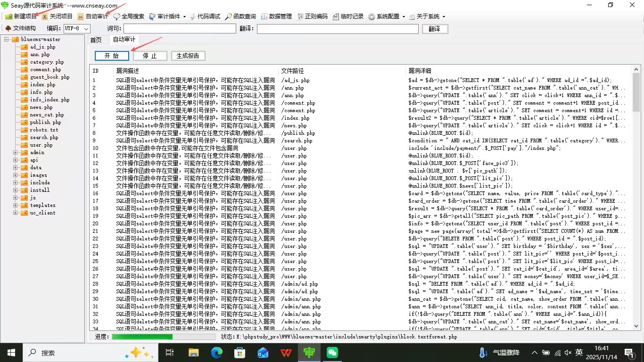Click the 翻译 text field

pyautogui.click(x=338, y=29)
